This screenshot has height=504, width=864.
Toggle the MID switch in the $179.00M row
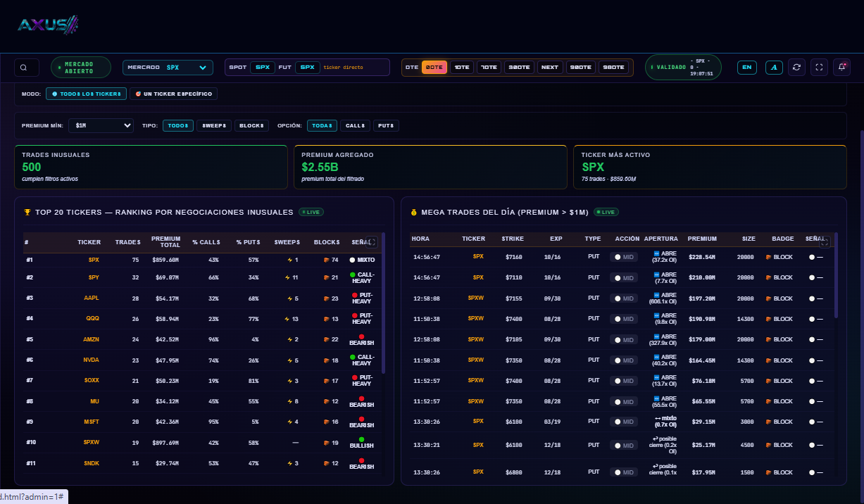[x=624, y=339]
